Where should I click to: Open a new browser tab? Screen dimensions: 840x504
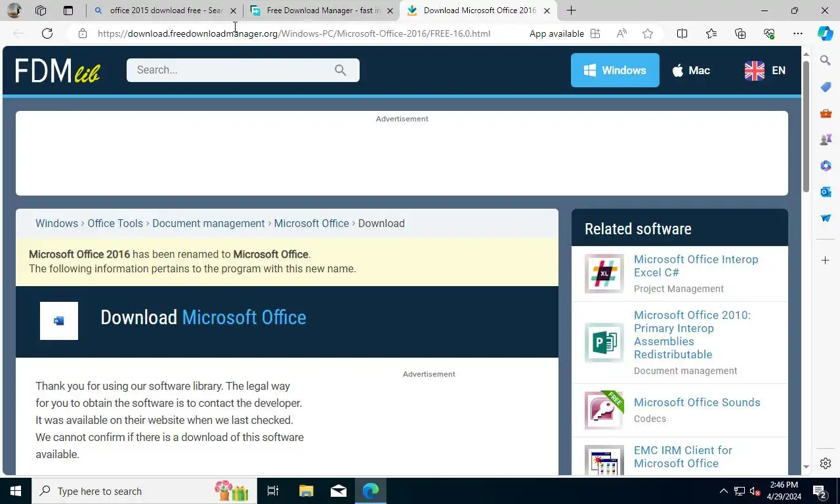pyautogui.click(x=571, y=10)
